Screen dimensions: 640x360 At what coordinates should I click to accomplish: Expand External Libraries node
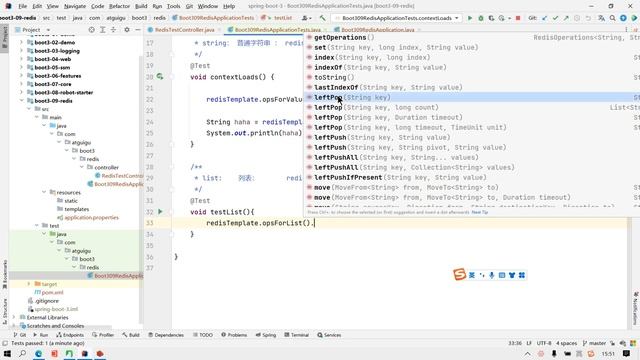14,317
